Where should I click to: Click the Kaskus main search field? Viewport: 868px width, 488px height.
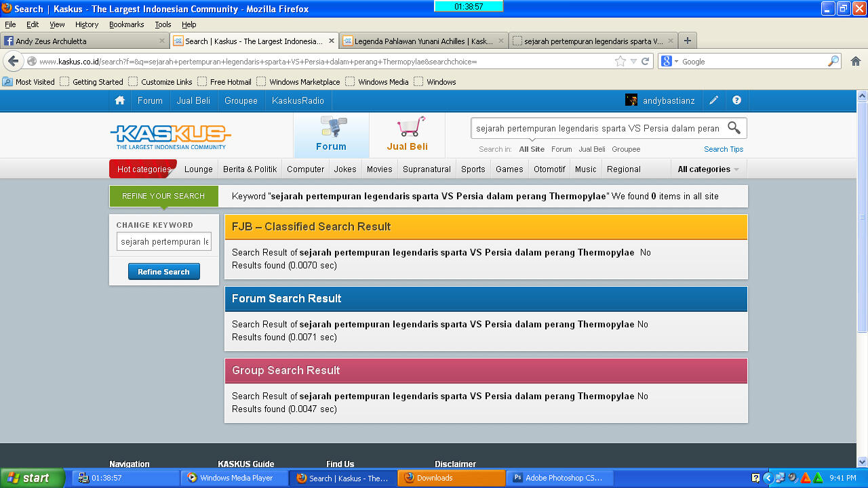(x=597, y=128)
